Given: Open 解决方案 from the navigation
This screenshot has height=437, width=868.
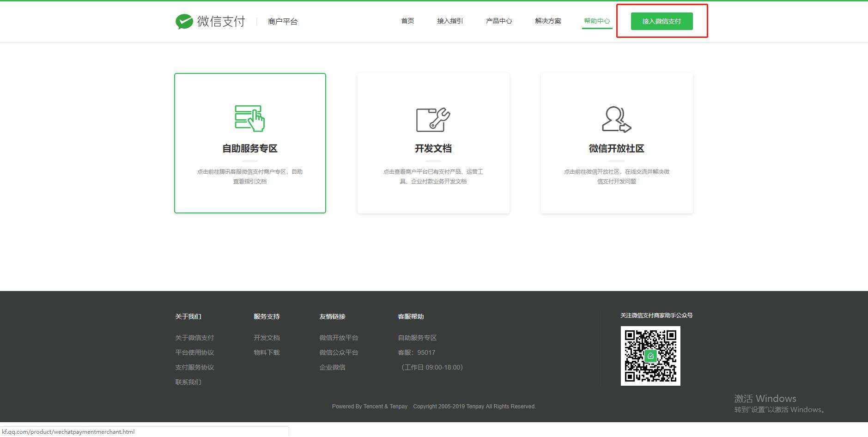Looking at the screenshot, I should (x=547, y=21).
